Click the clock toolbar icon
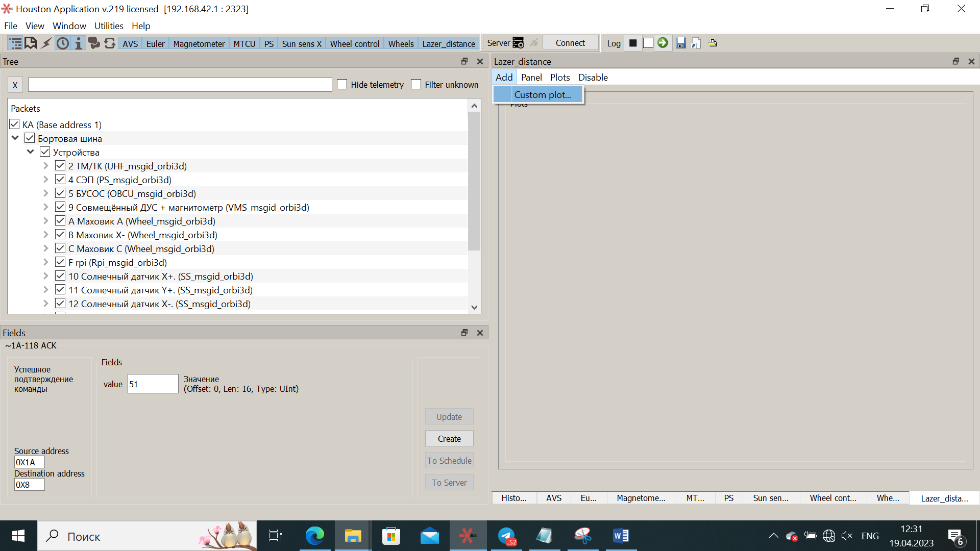Viewport: 980px width, 551px height. [x=63, y=43]
